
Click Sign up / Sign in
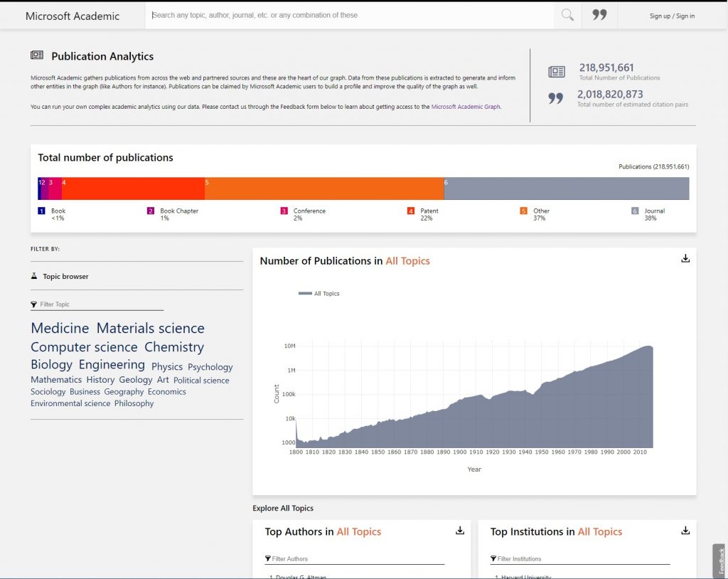(x=672, y=16)
